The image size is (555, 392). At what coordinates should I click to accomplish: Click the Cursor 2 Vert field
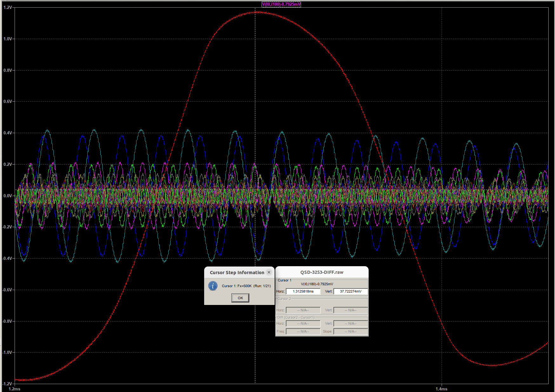(x=351, y=310)
